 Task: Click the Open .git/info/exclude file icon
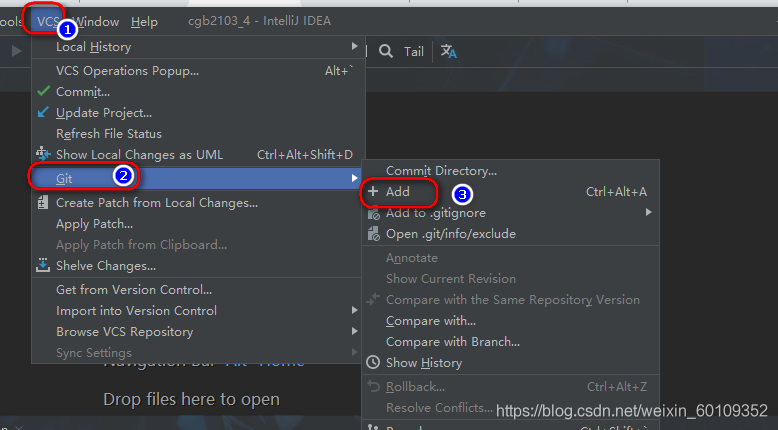(x=373, y=234)
